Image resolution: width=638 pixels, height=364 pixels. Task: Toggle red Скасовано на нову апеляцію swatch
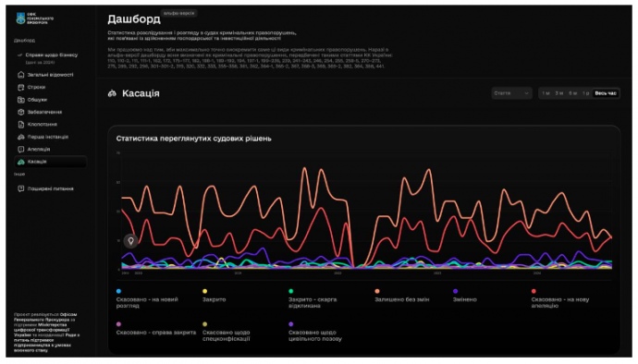534,291
